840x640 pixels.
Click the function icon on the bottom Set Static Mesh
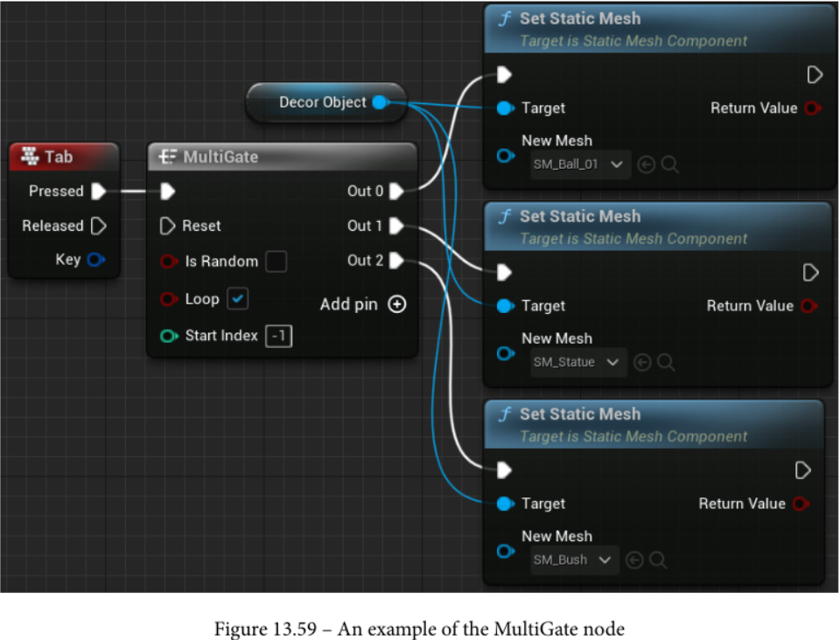coord(505,414)
